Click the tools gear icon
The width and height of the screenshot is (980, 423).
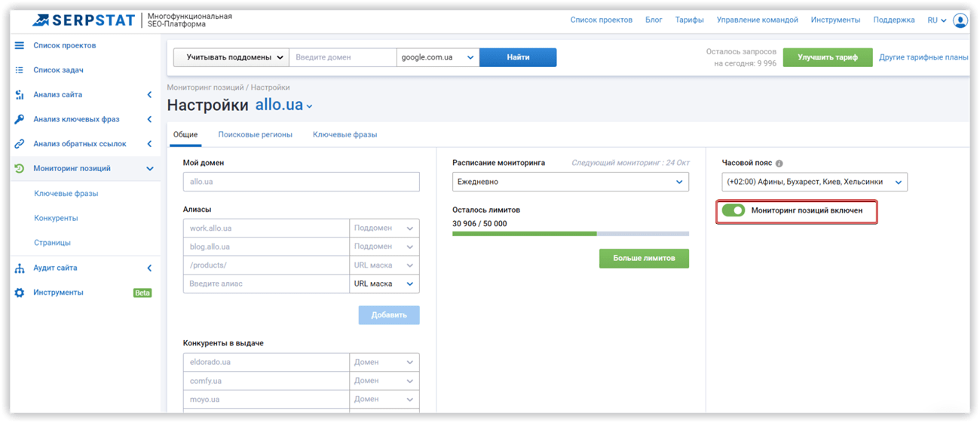(20, 293)
